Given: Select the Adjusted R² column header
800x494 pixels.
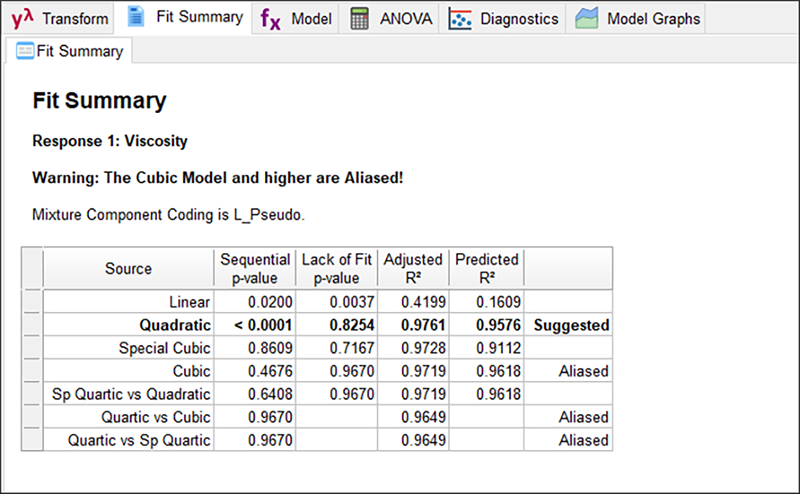Looking at the screenshot, I should click(x=411, y=268).
